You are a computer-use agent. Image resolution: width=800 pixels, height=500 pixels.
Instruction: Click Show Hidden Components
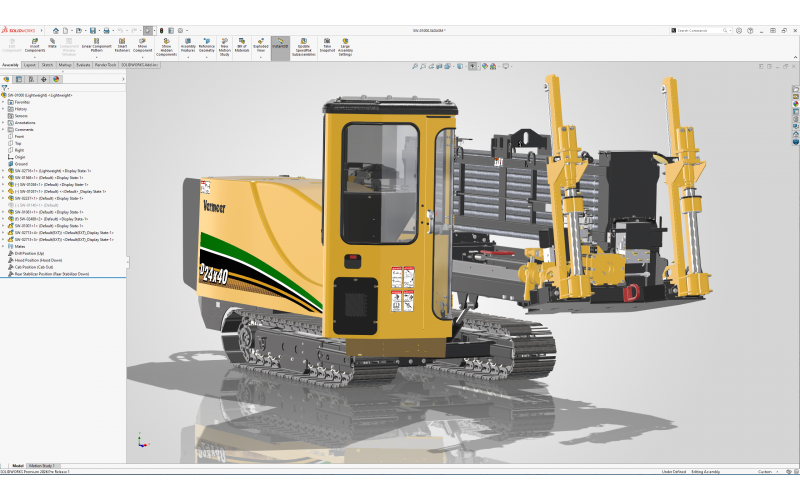166,47
